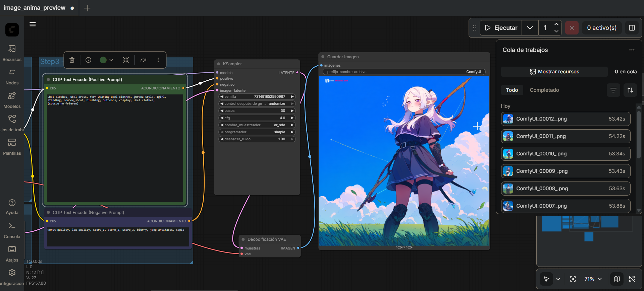Collapse the selected node via toolbar icon
644x291 pixels.
126,60
